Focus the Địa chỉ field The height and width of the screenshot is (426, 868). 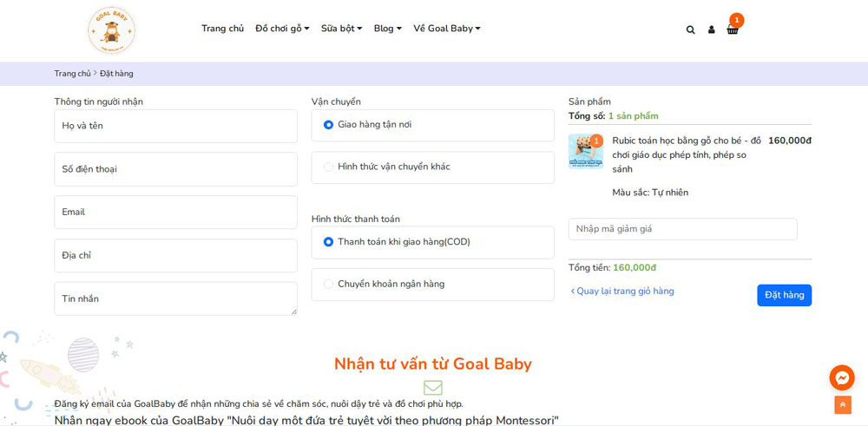(x=175, y=256)
